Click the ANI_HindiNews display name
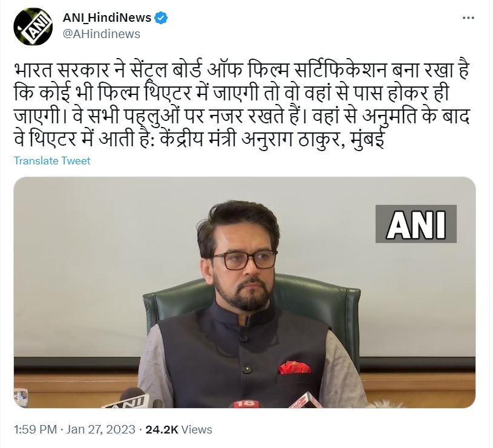The width and height of the screenshot is (493, 448). (107, 18)
